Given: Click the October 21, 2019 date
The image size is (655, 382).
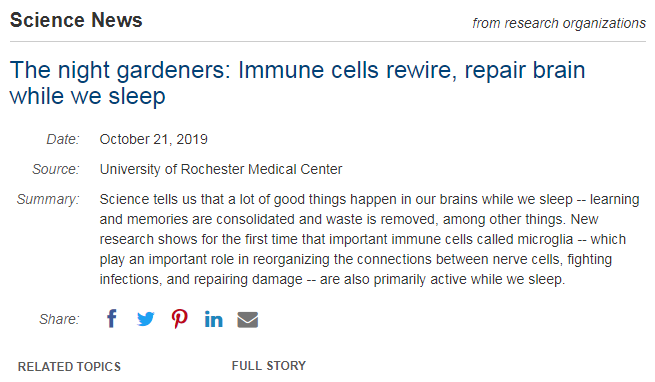Looking at the screenshot, I should (153, 139).
